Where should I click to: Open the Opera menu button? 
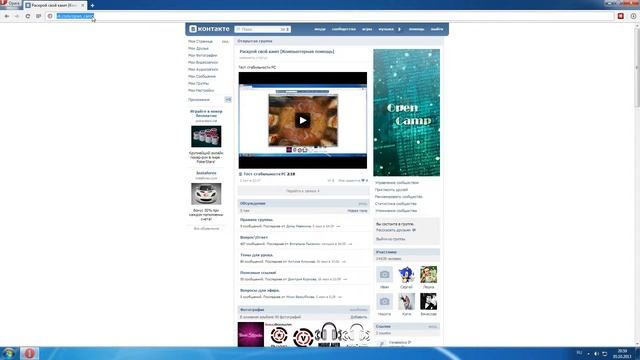pyautogui.click(x=10, y=4)
